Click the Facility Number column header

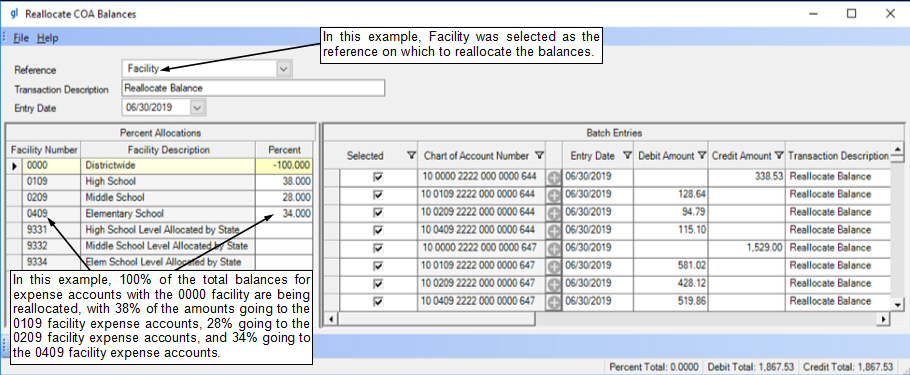pyautogui.click(x=44, y=150)
